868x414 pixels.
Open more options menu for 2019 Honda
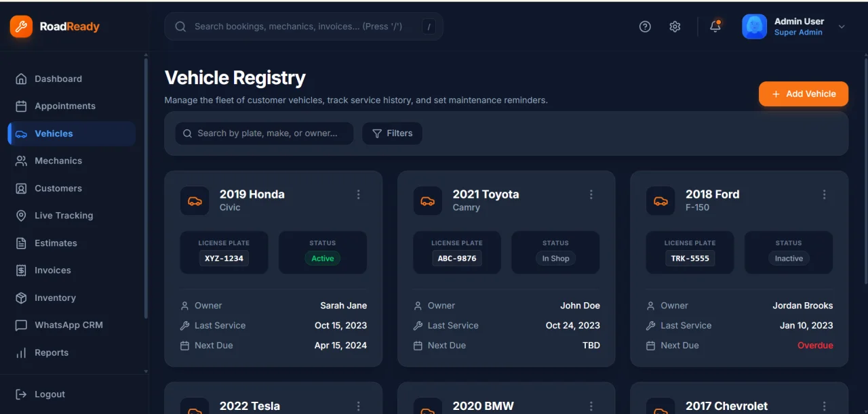pyautogui.click(x=359, y=194)
